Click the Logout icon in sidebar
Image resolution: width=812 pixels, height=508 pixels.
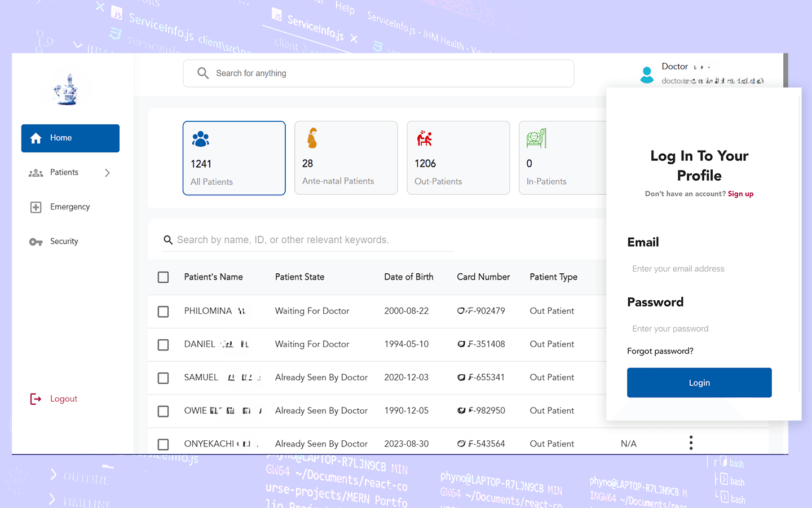click(x=36, y=399)
